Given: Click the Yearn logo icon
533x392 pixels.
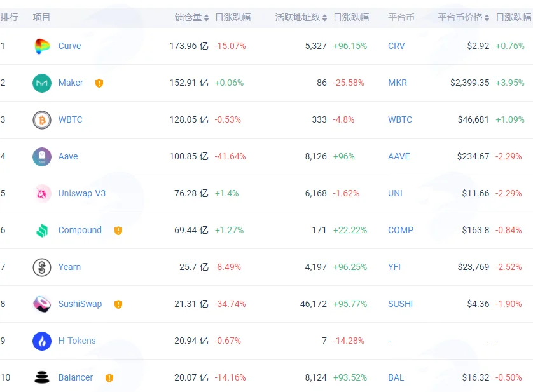Looking at the screenshot, I should [42, 267].
